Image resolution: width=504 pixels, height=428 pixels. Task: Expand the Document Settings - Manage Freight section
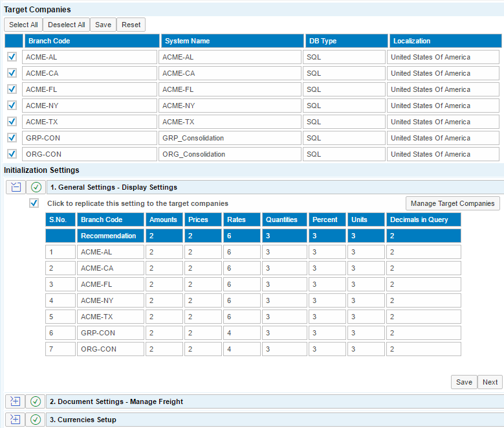coord(16,401)
